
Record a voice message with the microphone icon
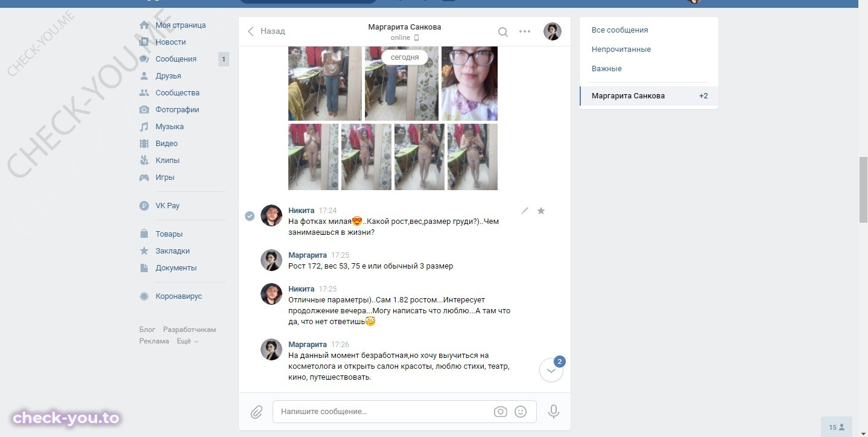[x=553, y=412]
